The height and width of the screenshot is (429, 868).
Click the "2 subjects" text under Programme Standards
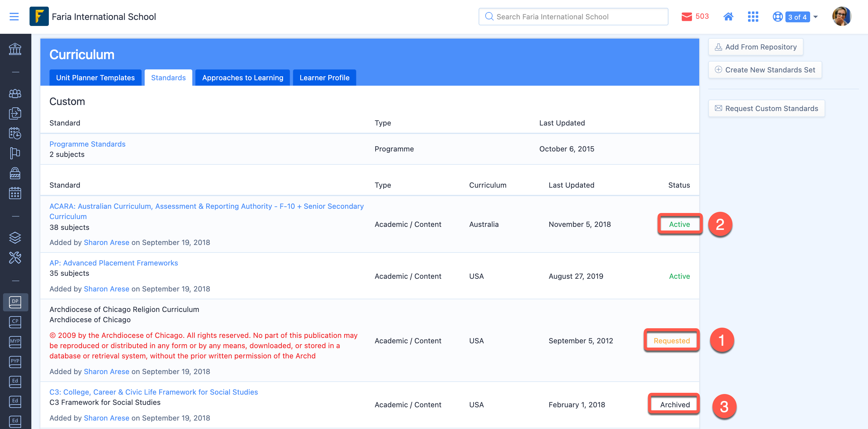point(67,154)
